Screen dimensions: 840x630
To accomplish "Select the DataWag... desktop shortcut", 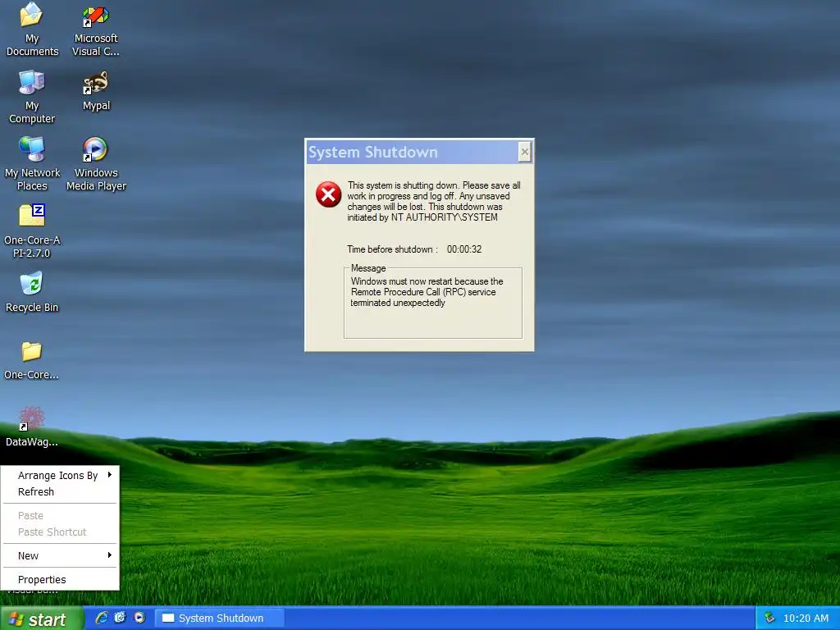I will tap(32, 427).
